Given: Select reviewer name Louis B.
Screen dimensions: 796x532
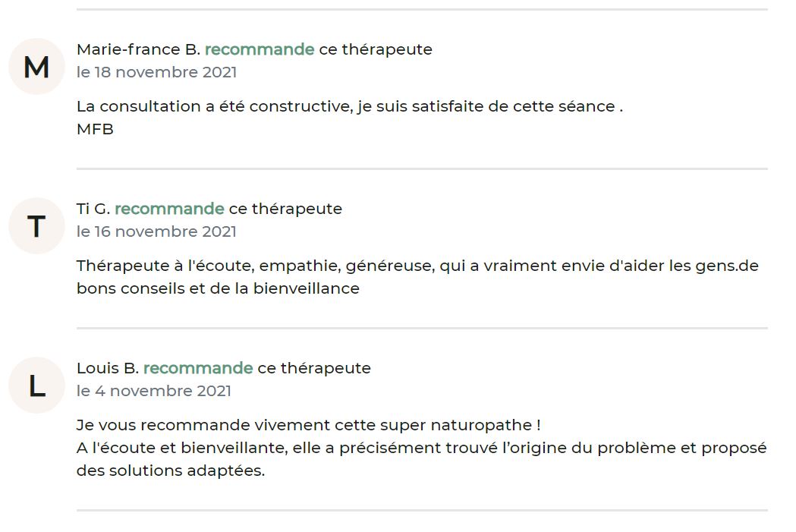Looking at the screenshot, I should click(108, 368).
